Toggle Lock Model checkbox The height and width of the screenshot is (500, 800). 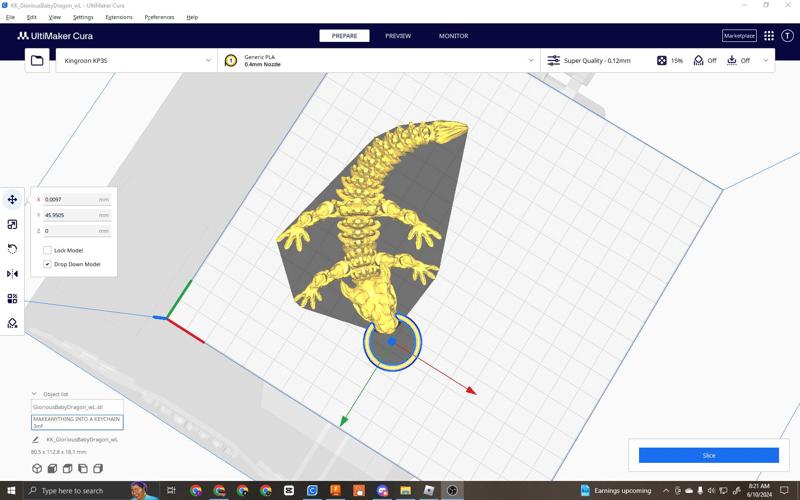pos(47,251)
